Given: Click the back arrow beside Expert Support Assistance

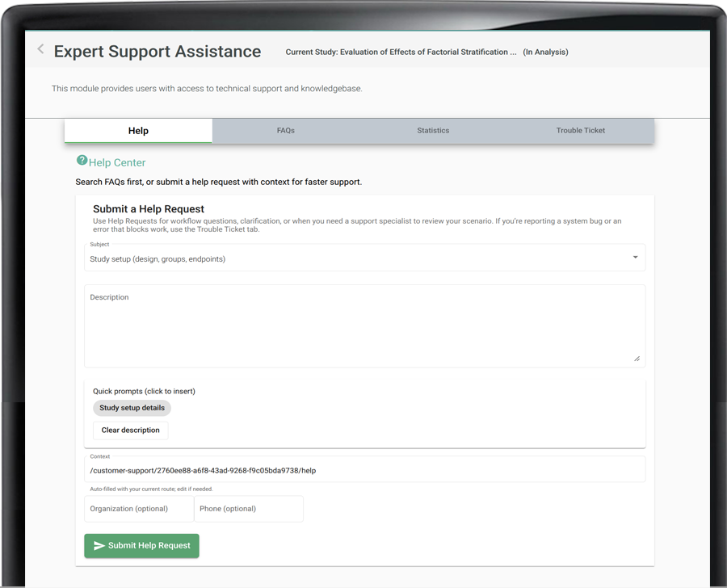Looking at the screenshot, I should click(40, 48).
